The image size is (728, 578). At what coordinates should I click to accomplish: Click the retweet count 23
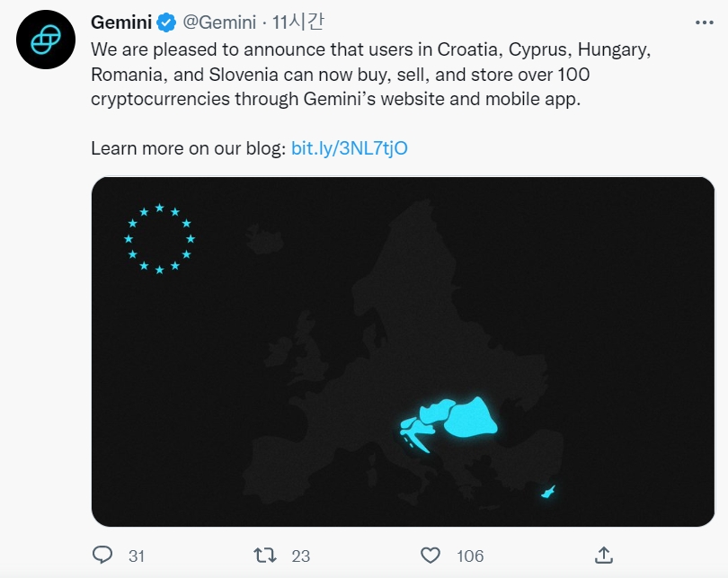pyautogui.click(x=300, y=556)
